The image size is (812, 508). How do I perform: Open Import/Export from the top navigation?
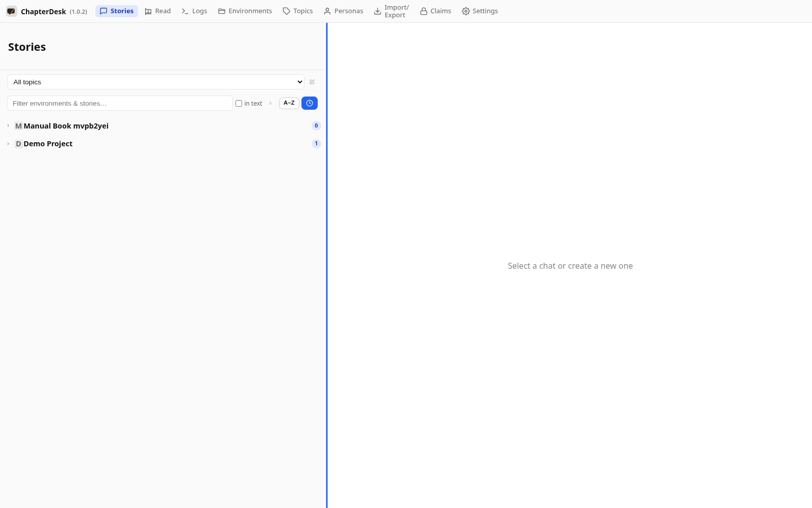(392, 11)
